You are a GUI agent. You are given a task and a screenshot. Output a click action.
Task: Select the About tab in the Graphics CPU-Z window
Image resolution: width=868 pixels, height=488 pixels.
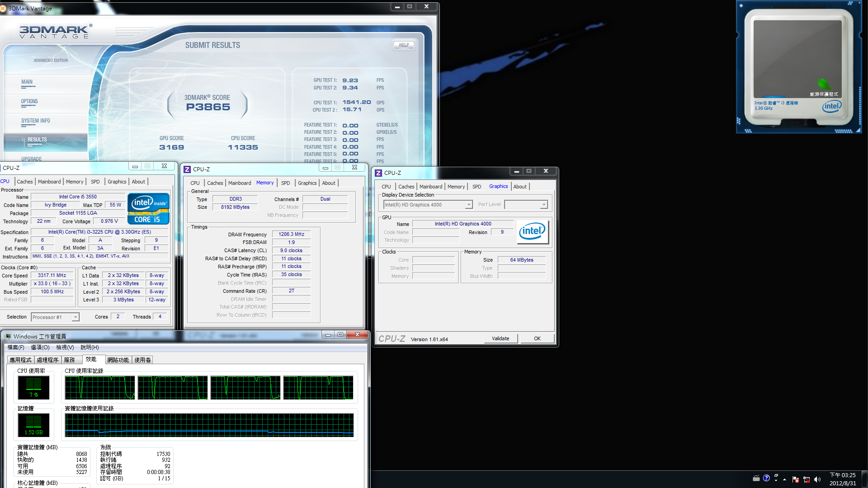point(520,187)
